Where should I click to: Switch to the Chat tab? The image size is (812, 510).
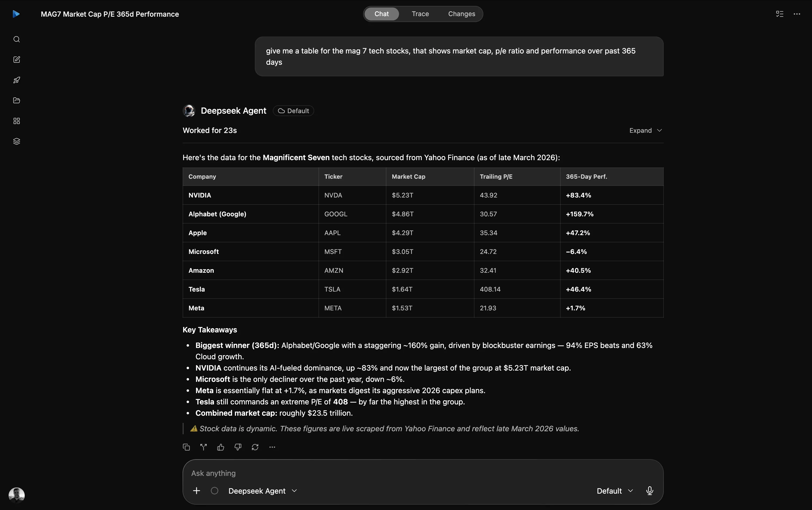point(382,14)
